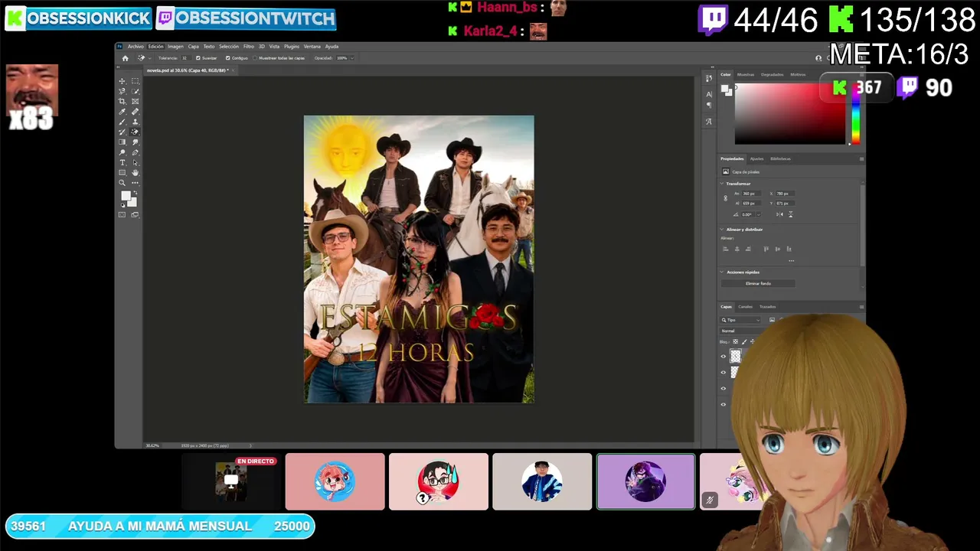Click the An width field

point(751,194)
